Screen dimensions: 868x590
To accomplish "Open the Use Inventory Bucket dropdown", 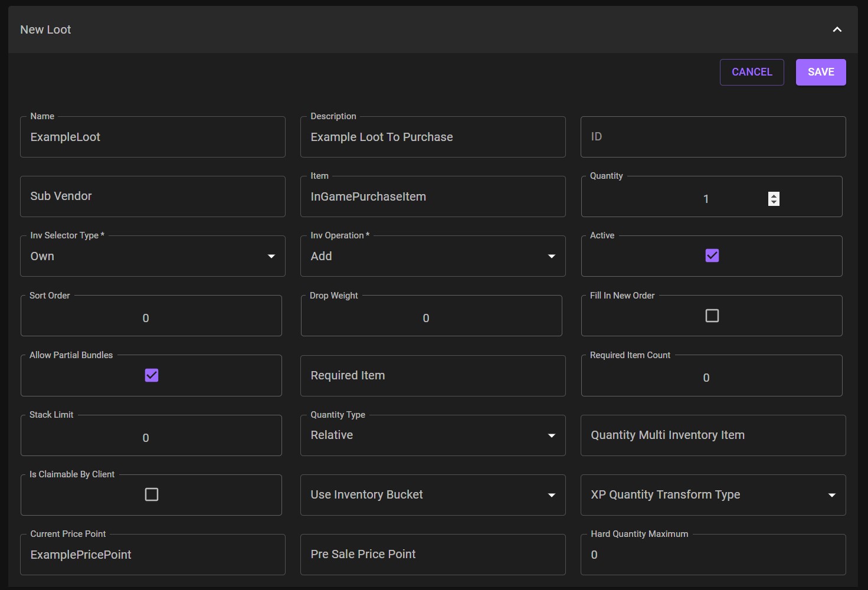I will (433, 495).
